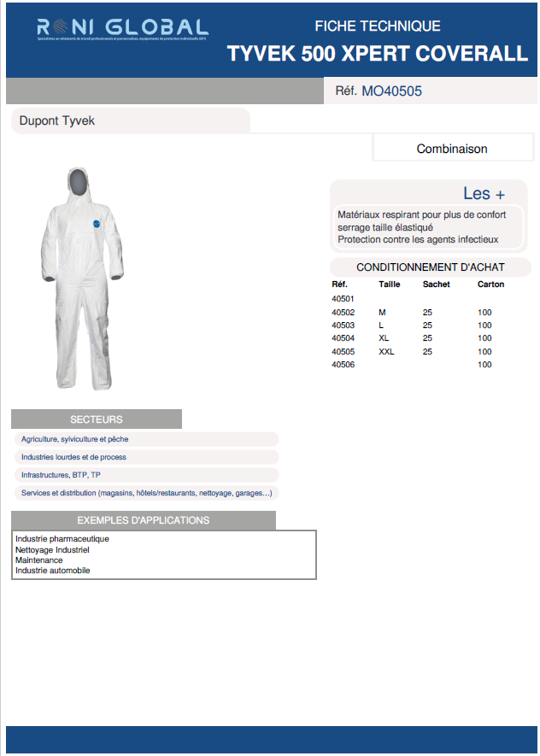Select "Matériaux respirant pour plus de confort"
The height and width of the screenshot is (756, 540).
[422, 214]
